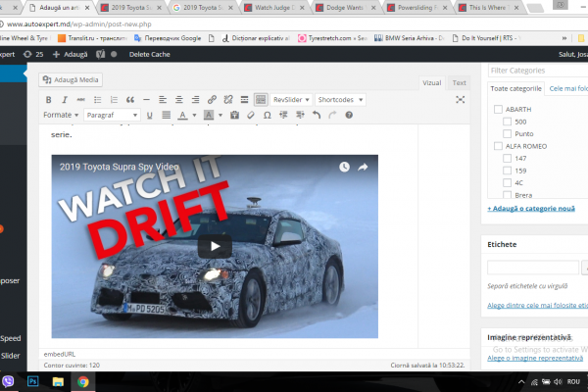
Task: Toggle italic formatting in editor toolbar
Action: pyautogui.click(x=65, y=100)
